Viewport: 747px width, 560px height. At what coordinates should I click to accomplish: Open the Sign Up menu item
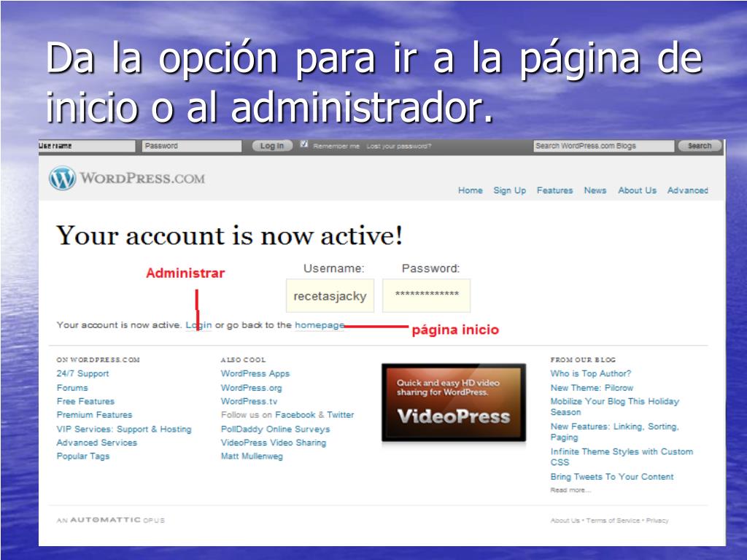[510, 190]
